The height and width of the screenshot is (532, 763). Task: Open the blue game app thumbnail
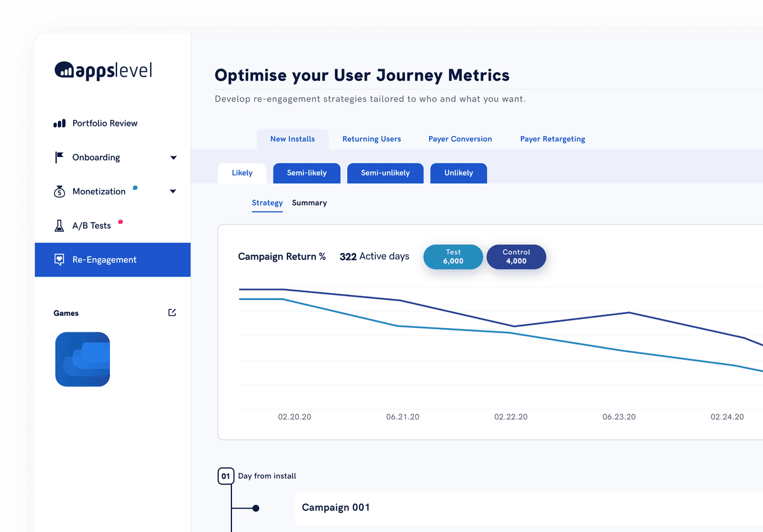pyautogui.click(x=83, y=359)
